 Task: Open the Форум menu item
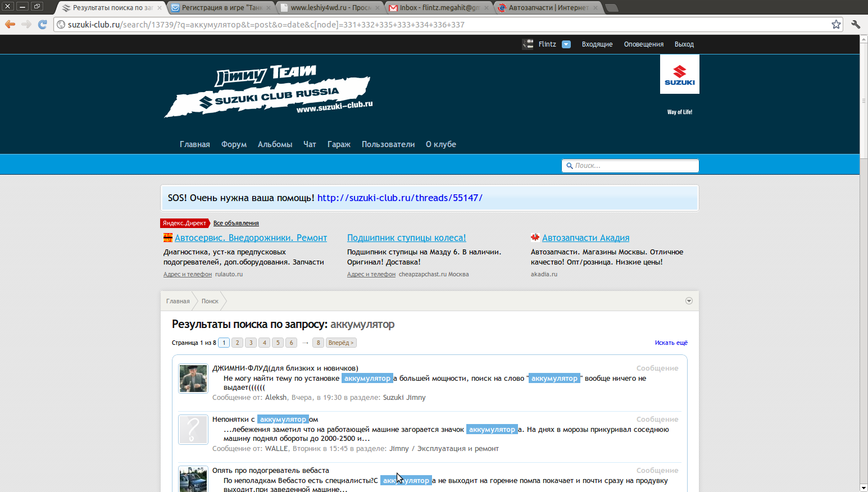click(x=234, y=144)
